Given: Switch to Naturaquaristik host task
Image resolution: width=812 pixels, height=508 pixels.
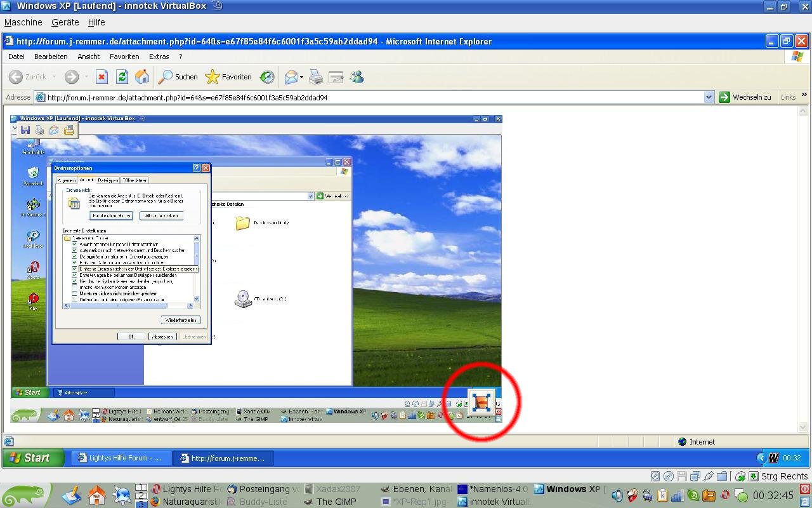Looking at the screenshot, I should click(x=186, y=502).
